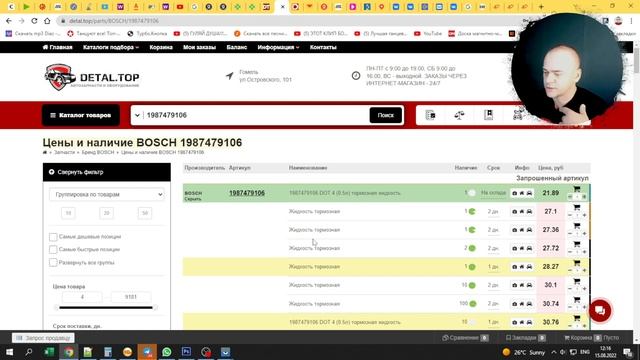
Task: Open 'Каталог товаров' menu
Action: point(81,116)
